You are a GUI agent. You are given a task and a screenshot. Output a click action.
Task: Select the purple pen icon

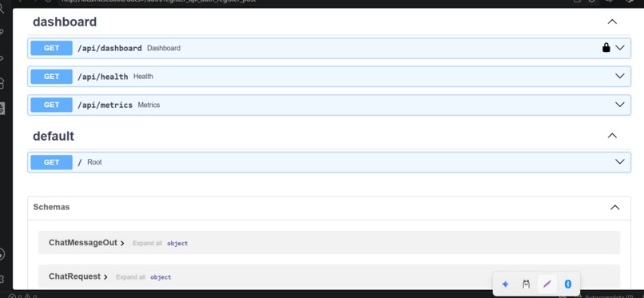coord(547,284)
